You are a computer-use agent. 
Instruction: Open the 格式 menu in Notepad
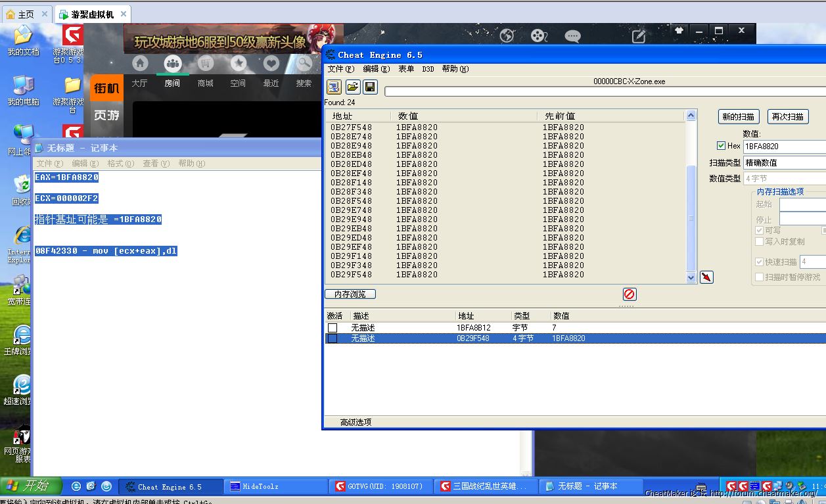[120, 164]
